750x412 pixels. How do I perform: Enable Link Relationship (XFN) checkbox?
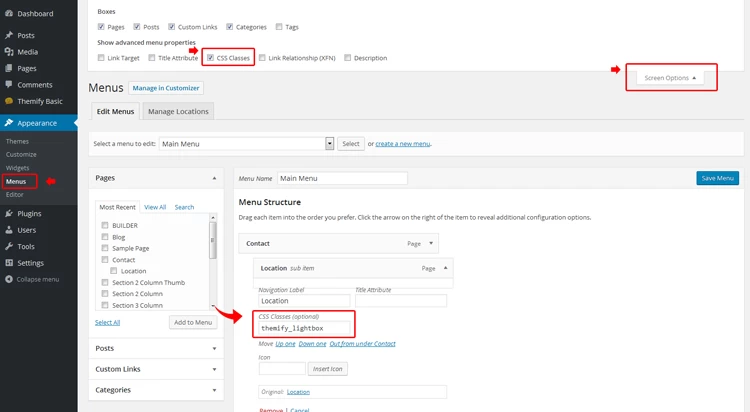262,58
